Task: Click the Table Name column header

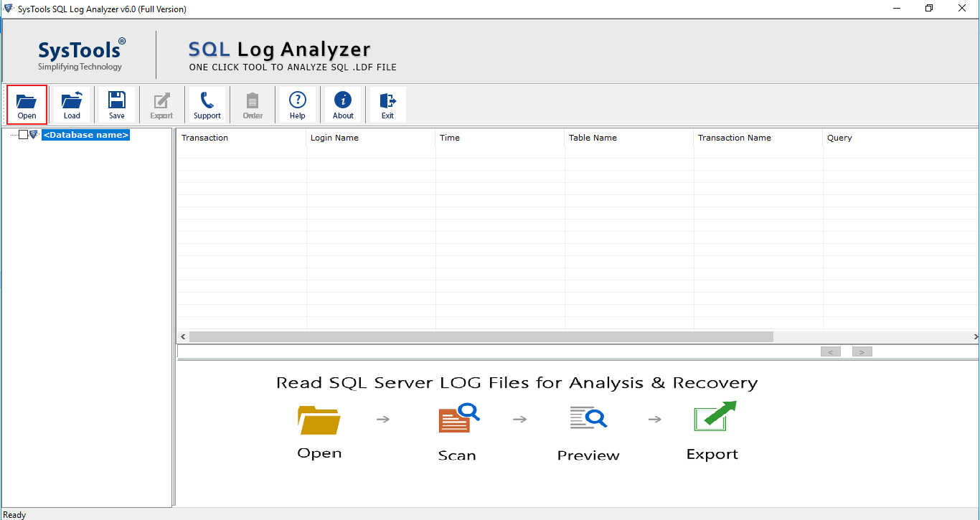Action: [x=629, y=138]
